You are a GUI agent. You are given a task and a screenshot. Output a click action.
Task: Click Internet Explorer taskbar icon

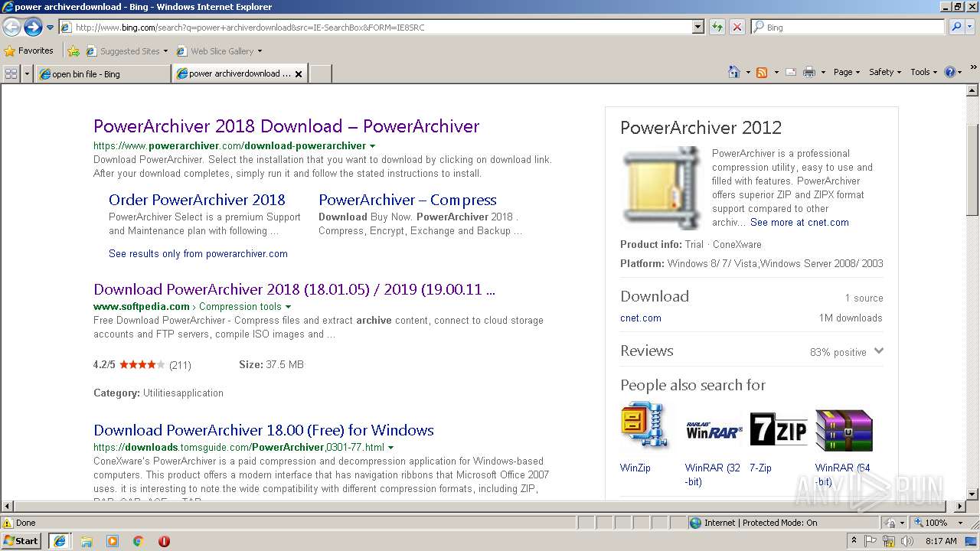coord(60,541)
